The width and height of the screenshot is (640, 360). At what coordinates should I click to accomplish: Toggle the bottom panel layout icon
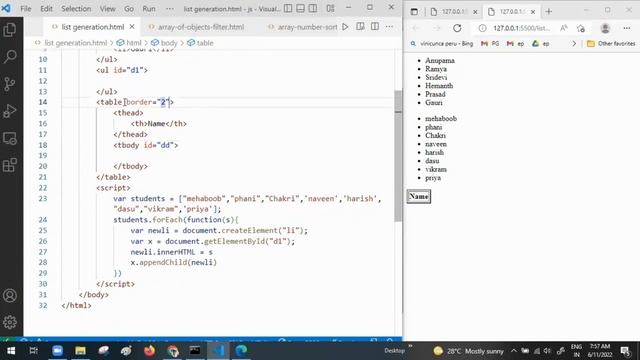click(300, 8)
